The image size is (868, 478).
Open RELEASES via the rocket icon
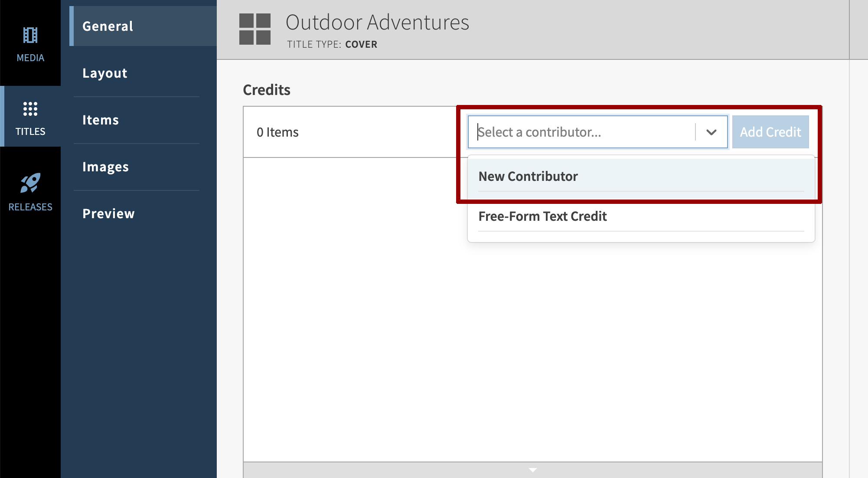click(x=29, y=184)
